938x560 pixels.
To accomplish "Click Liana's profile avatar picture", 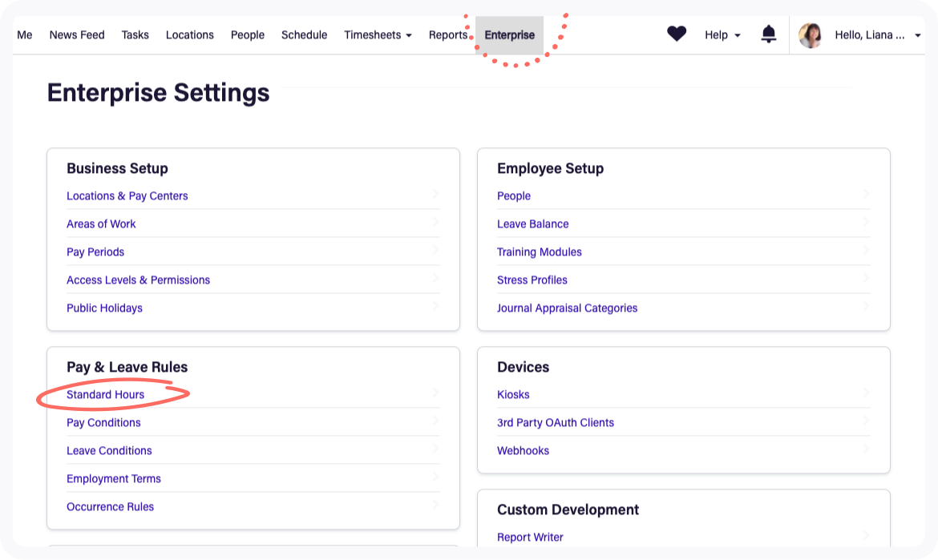I will (x=810, y=34).
